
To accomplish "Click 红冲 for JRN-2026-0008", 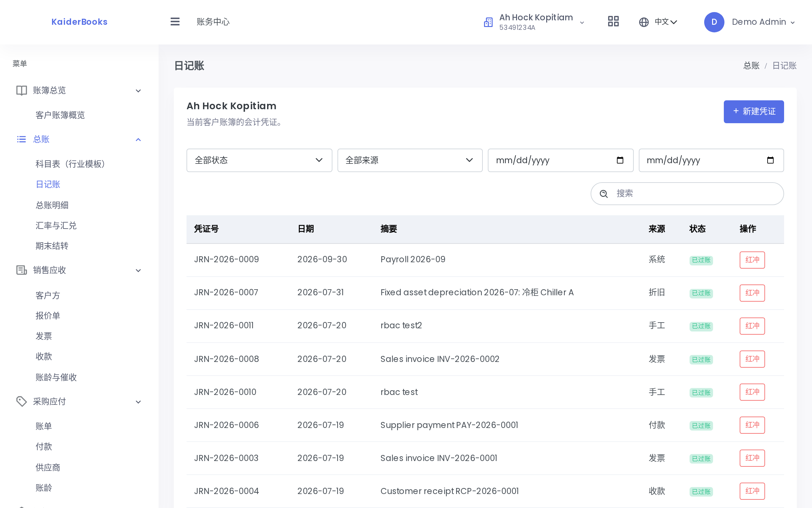I will tap(752, 359).
